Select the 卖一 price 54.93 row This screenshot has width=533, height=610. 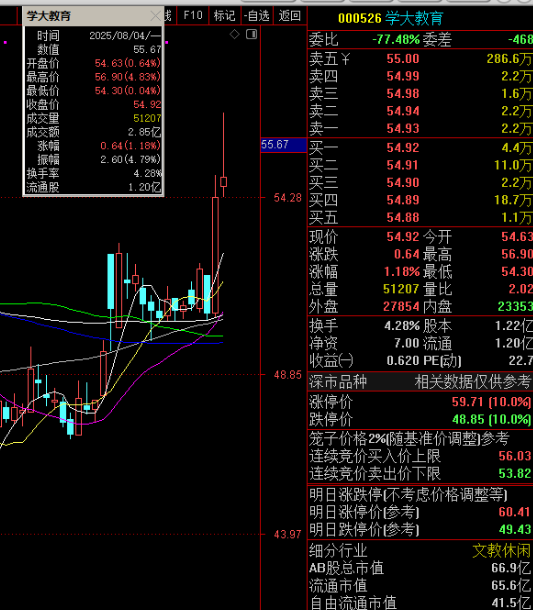[x=420, y=128]
